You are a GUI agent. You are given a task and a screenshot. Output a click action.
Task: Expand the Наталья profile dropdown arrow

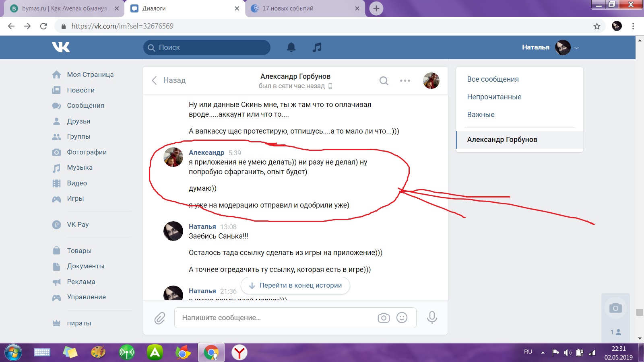(576, 48)
